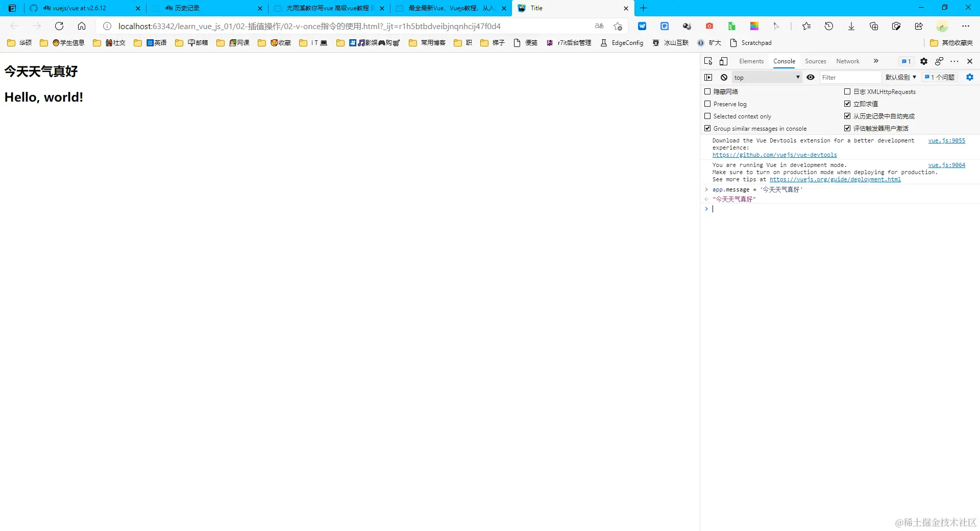The width and height of the screenshot is (980, 531).
Task: Create a live expression with eye icon
Action: click(x=811, y=78)
